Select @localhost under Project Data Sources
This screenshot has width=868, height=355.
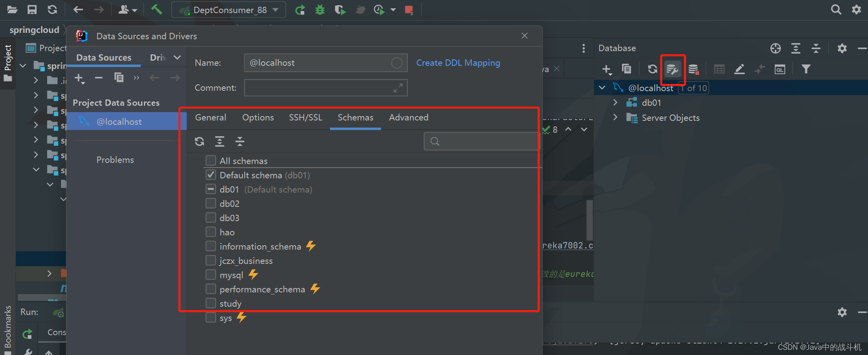click(126, 121)
